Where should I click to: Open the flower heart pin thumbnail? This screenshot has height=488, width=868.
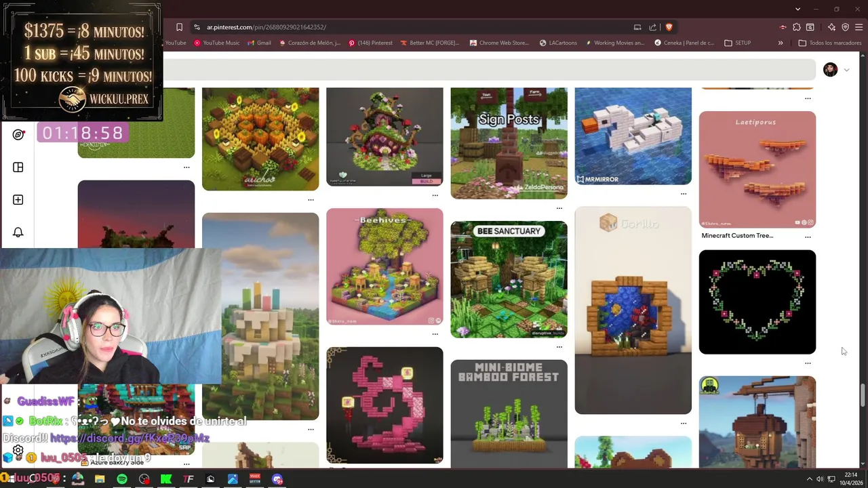click(x=757, y=302)
